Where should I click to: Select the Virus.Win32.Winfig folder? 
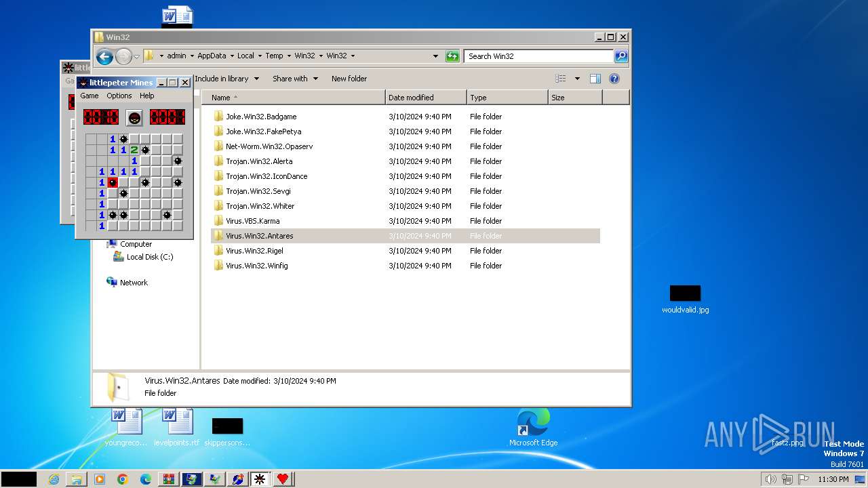click(256, 266)
